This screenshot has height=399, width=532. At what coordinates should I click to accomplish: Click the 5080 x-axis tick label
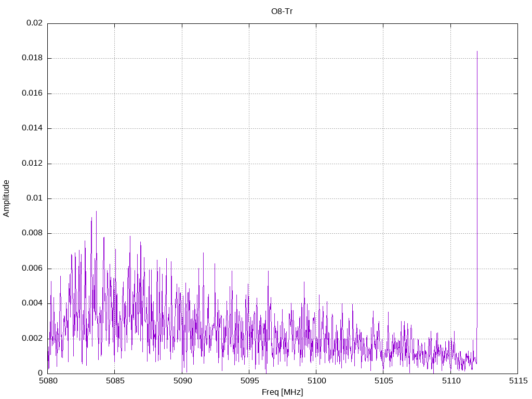point(48,381)
